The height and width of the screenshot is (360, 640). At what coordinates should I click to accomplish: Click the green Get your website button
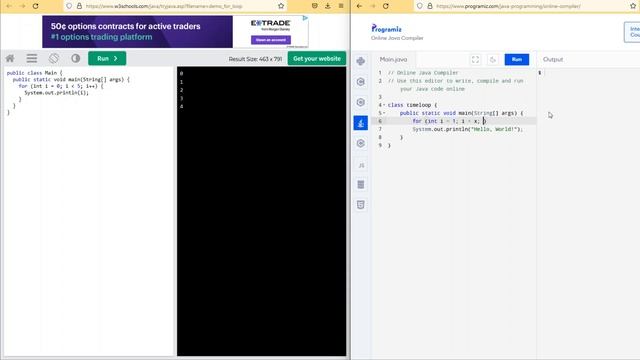click(x=317, y=58)
